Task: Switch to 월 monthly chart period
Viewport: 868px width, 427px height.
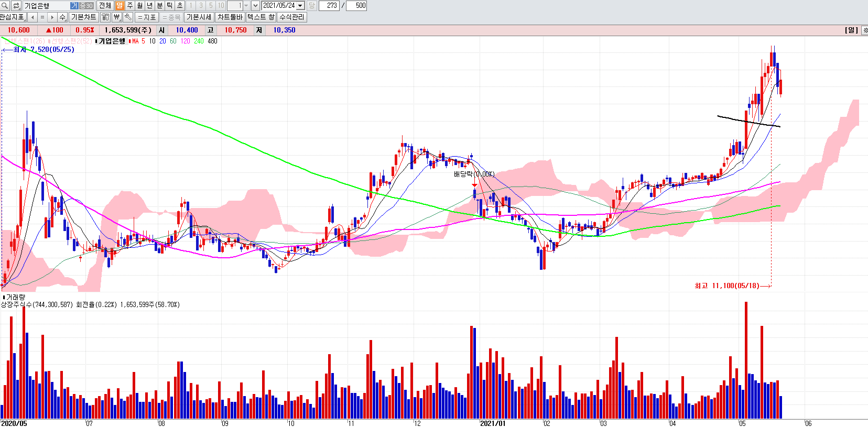Action: pos(139,6)
